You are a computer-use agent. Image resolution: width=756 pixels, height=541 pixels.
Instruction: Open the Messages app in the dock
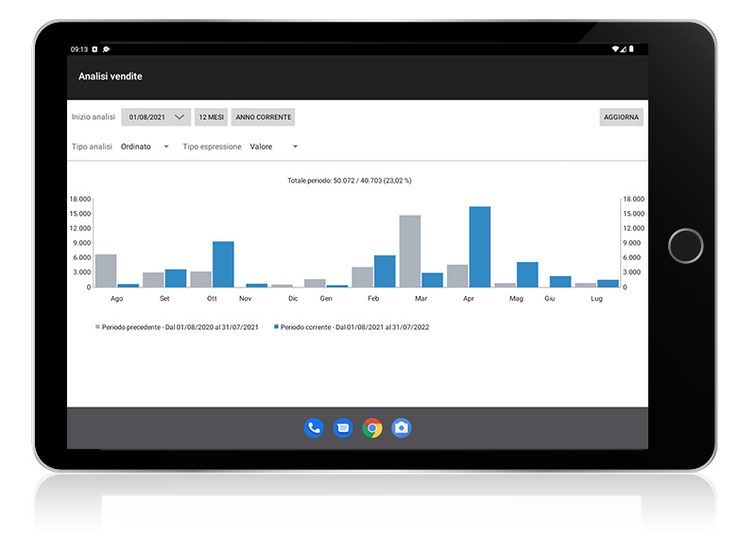coord(343,428)
